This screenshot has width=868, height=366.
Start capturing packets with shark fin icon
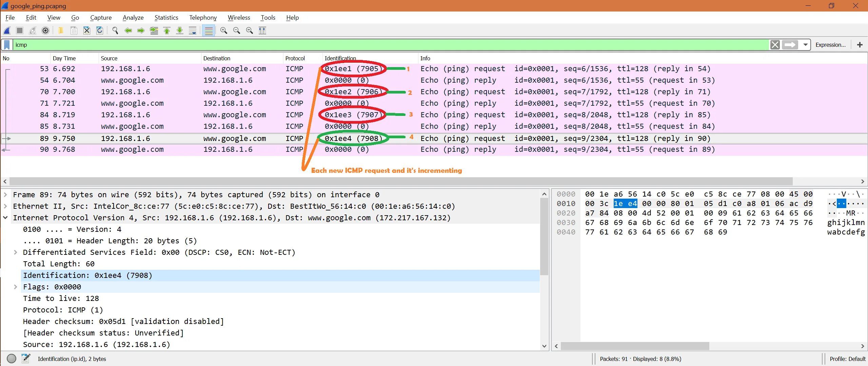click(x=7, y=30)
